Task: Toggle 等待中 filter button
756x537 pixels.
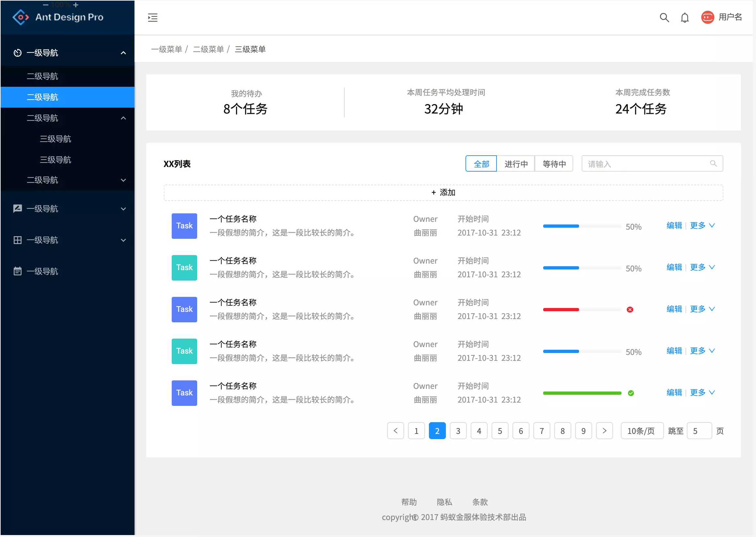Action: [x=554, y=163]
